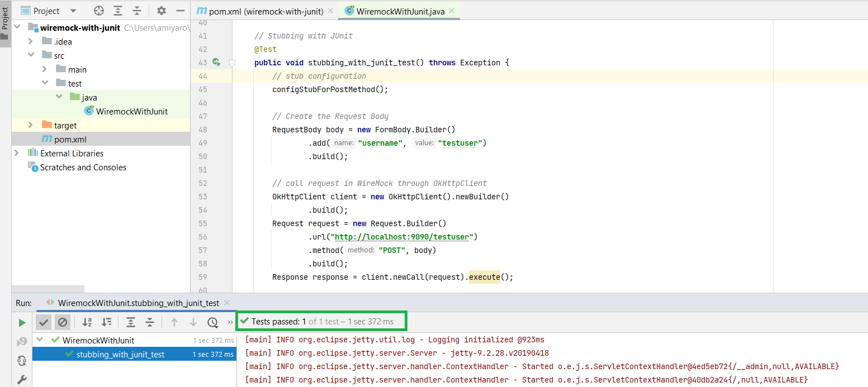Open the localhost:9090/testuser URL link

[401, 237]
